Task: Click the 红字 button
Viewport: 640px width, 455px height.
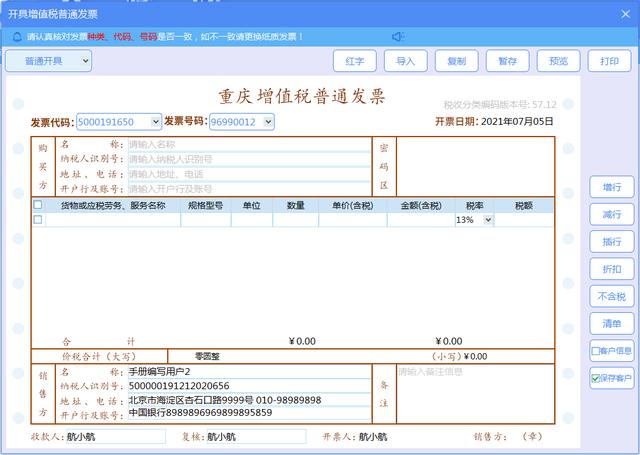Action: 355,61
